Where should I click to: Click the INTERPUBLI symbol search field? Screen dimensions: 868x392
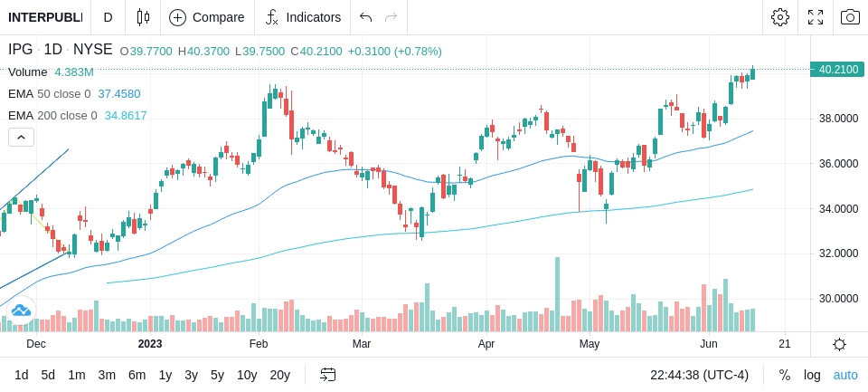tap(45, 17)
